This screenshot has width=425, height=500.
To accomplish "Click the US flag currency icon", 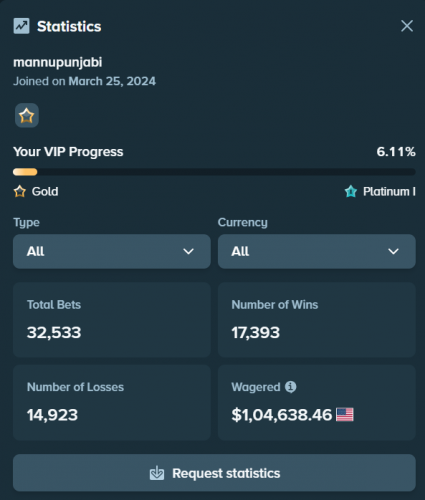I will 345,415.
